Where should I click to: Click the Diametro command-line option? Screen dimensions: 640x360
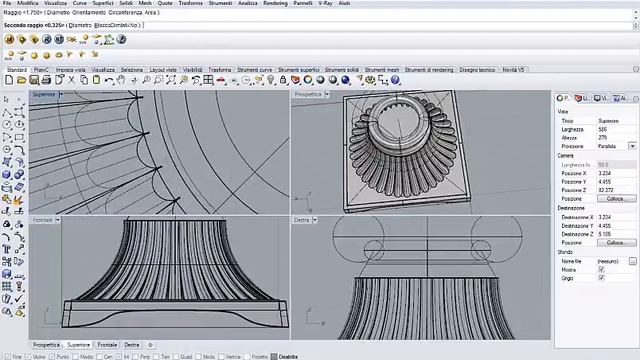point(80,25)
